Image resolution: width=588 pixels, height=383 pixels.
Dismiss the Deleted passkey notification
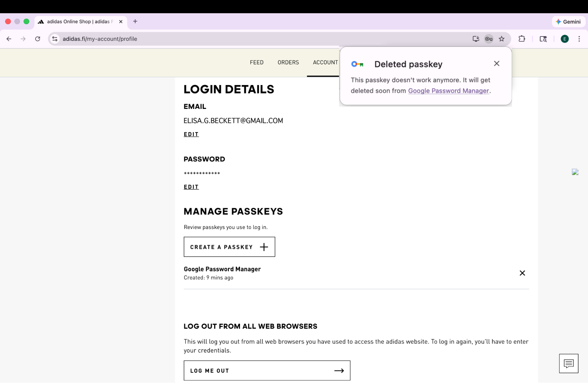pos(497,63)
